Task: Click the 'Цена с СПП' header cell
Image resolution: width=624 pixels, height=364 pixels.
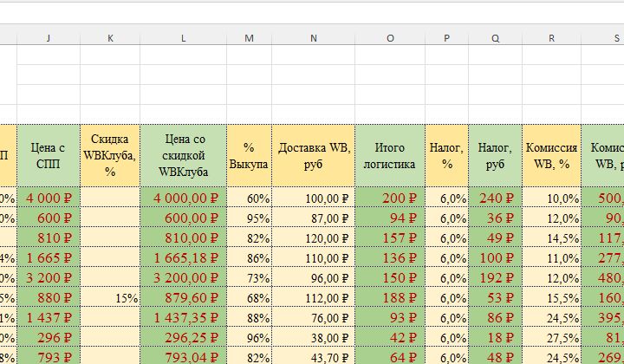Action: click(49, 155)
